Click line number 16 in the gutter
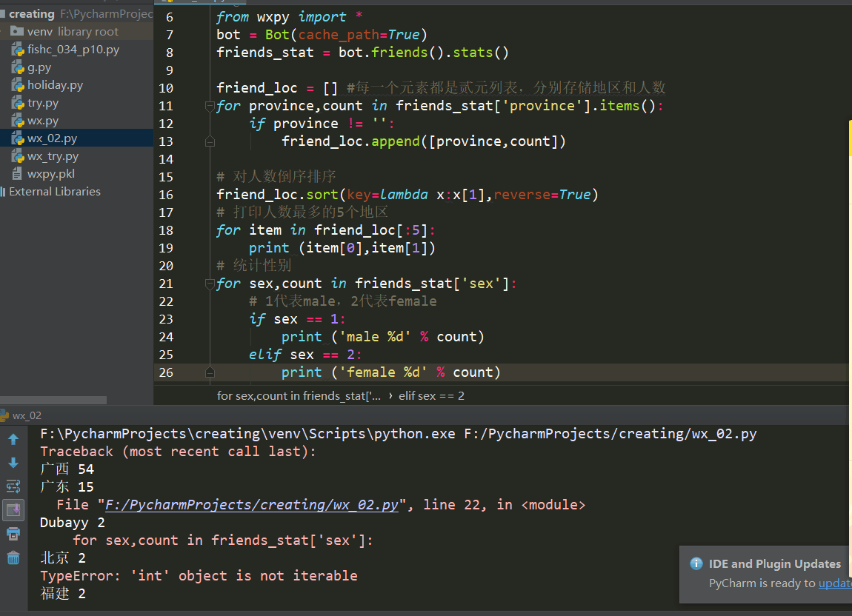The width and height of the screenshot is (852, 616). [x=166, y=195]
